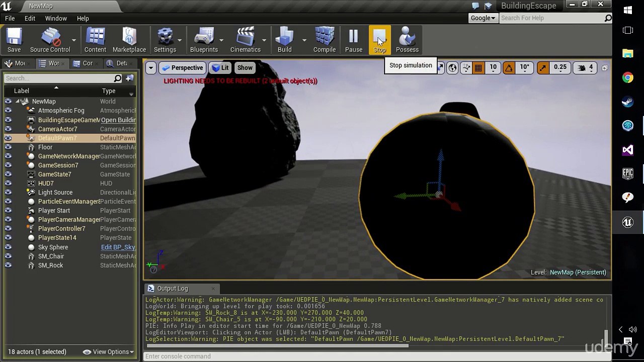
Task: Toggle visibility of CameraActor7
Action: [8, 129]
